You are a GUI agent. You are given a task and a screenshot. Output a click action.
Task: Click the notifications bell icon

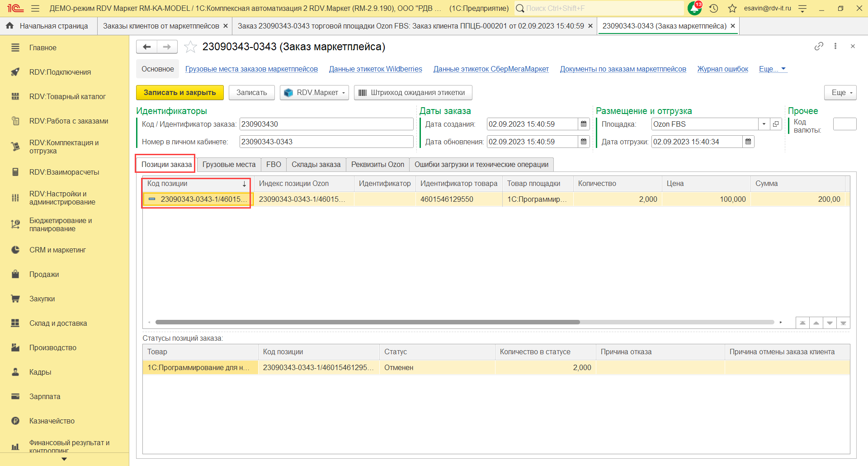coord(694,8)
